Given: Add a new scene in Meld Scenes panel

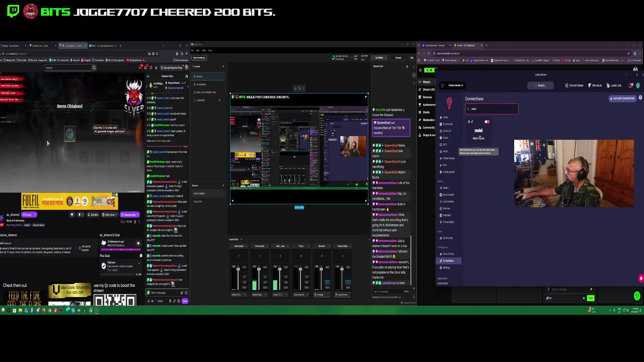Looking at the screenshot, I should [223, 186].
